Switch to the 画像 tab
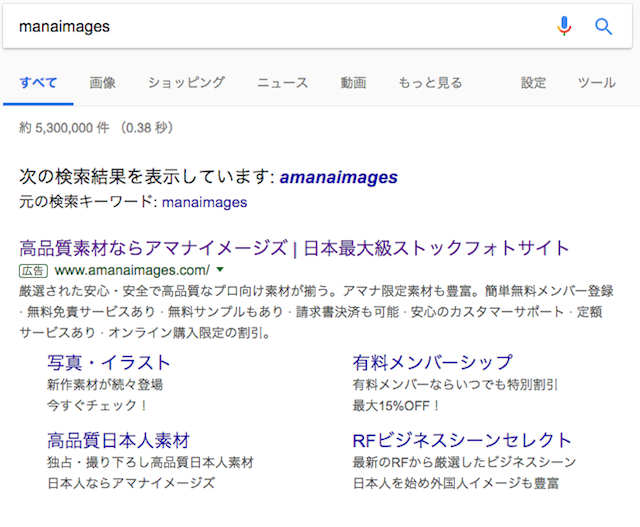The height and width of the screenshot is (527, 640). [x=102, y=83]
